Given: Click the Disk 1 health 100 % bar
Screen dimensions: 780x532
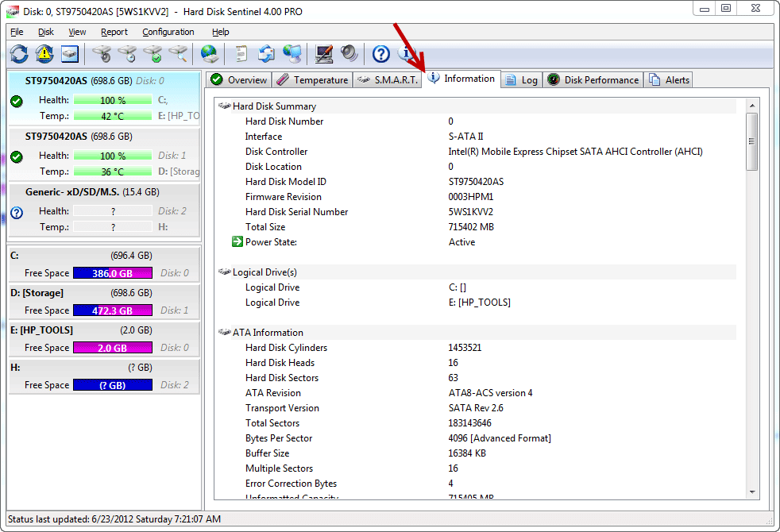Looking at the screenshot, I should tap(113, 156).
